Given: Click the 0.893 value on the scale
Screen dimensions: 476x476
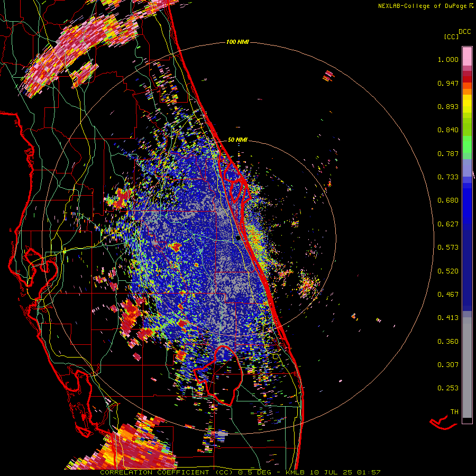Looking at the screenshot, I should click(448, 106).
